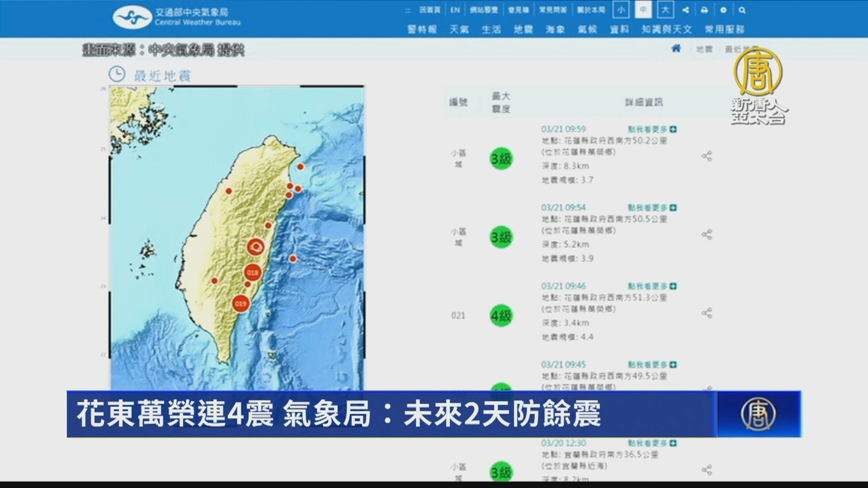
Task: Click the green 4級 intensity badge
Action: (501, 316)
